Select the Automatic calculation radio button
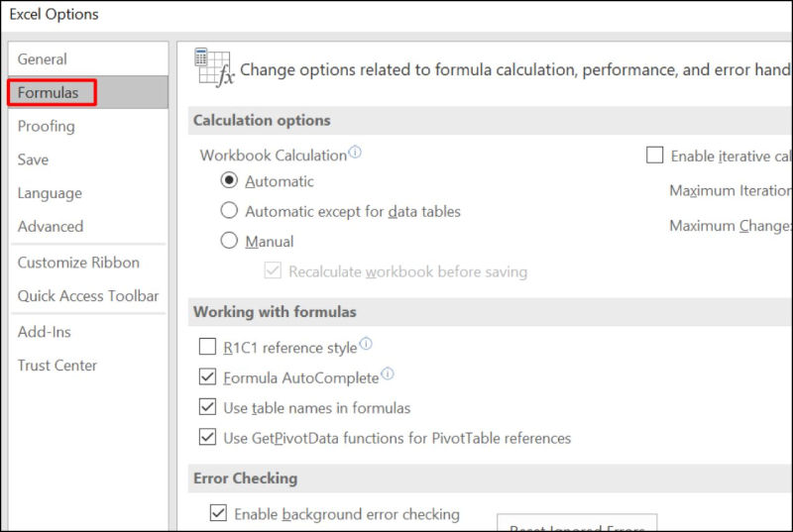This screenshot has height=532, width=793. [229, 180]
